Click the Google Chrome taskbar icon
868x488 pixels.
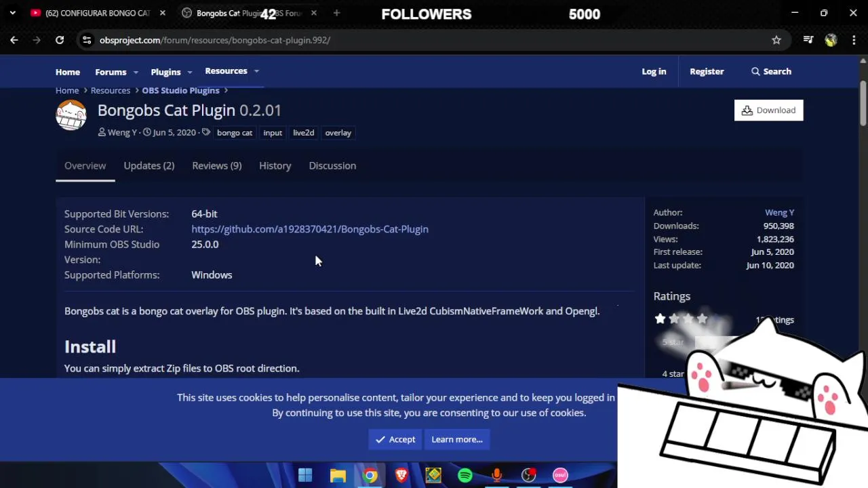click(x=370, y=475)
